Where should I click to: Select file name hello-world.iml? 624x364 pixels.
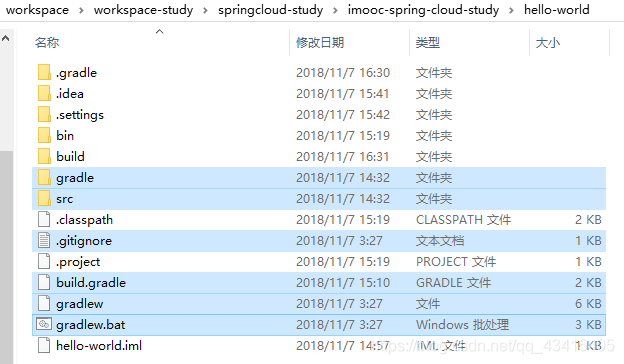(x=99, y=346)
